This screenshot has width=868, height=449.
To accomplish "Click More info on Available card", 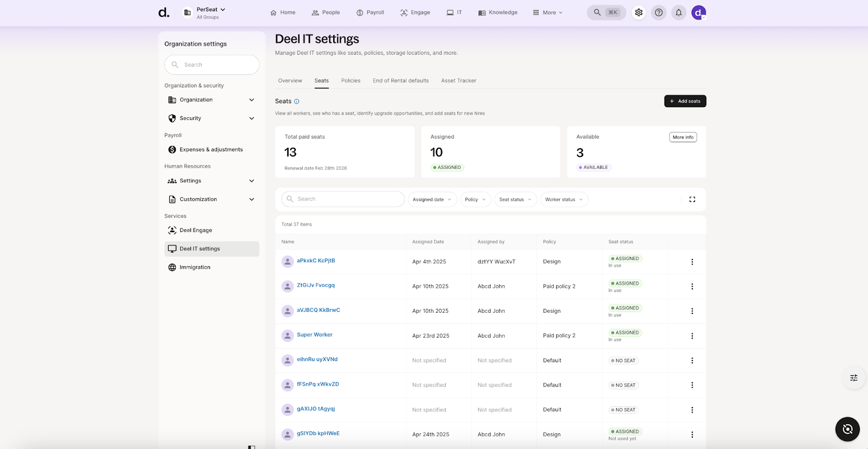I will (683, 137).
